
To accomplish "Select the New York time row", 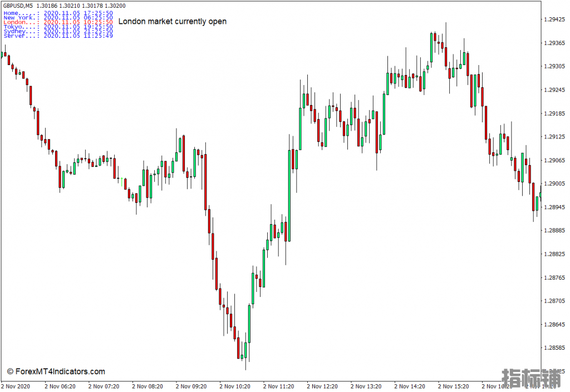I will pyautogui.click(x=58, y=17).
